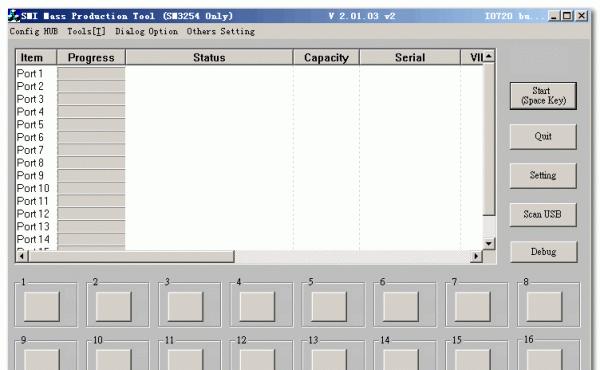Viewport: 600px width, 370px height.
Task: Click the horizontal scrollbar thumb
Action: [x=131, y=256]
